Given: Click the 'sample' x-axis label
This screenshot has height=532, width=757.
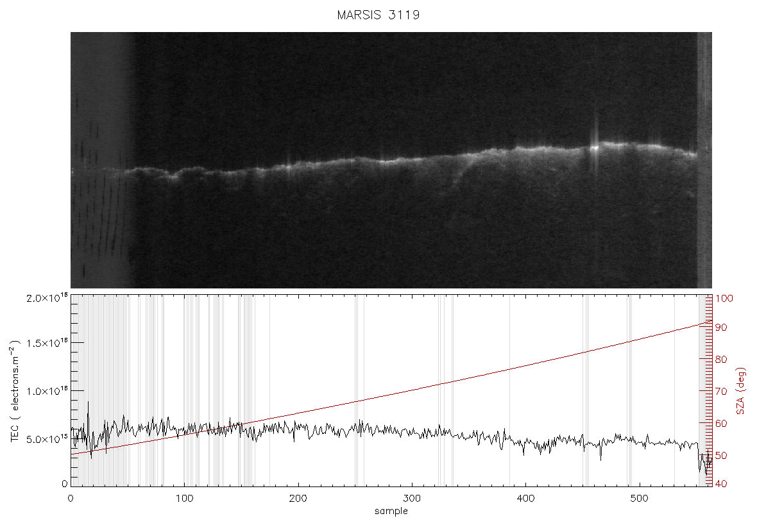Looking at the screenshot, I should click(x=391, y=511).
